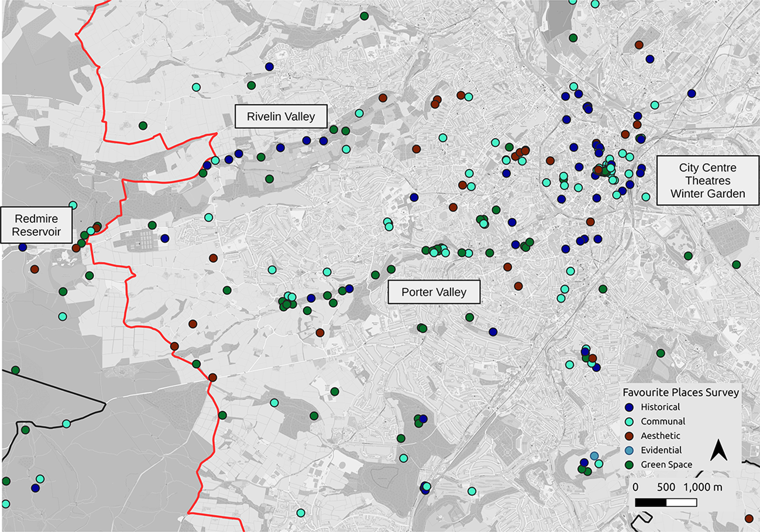Image resolution: width=760 pixels, height=532 pixels.
Task: Click the Evidential legend dot
Action: pos(629,450)
